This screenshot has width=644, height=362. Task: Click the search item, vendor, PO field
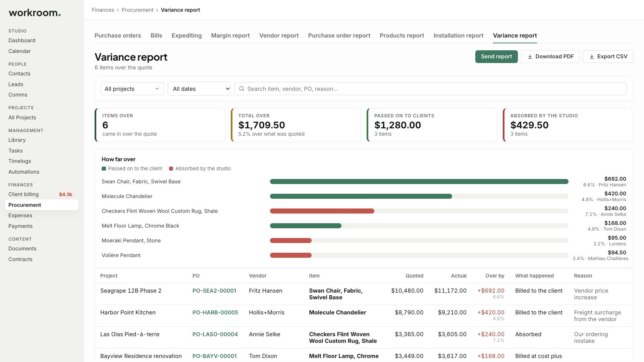coord(430,89)
